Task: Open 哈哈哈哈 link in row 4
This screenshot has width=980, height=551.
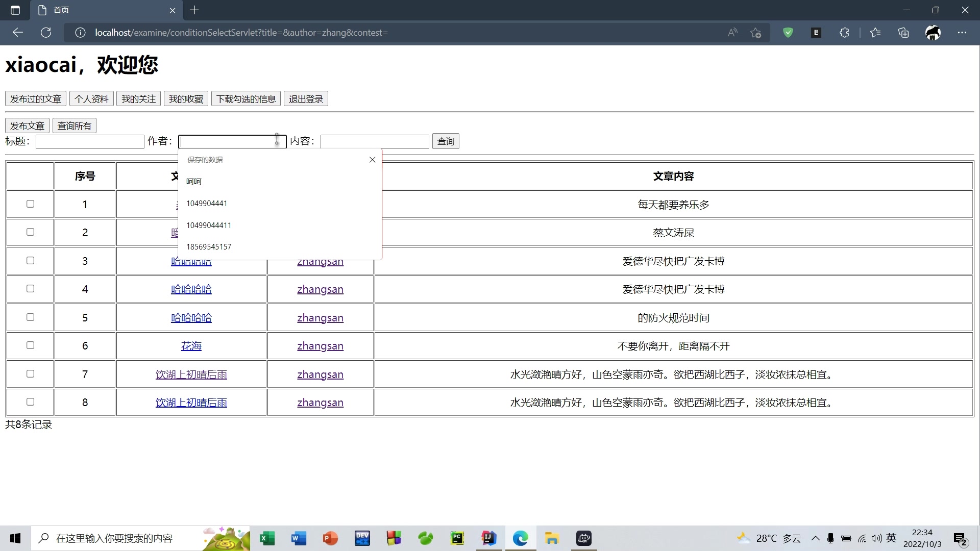Action: tap(191, 289)
